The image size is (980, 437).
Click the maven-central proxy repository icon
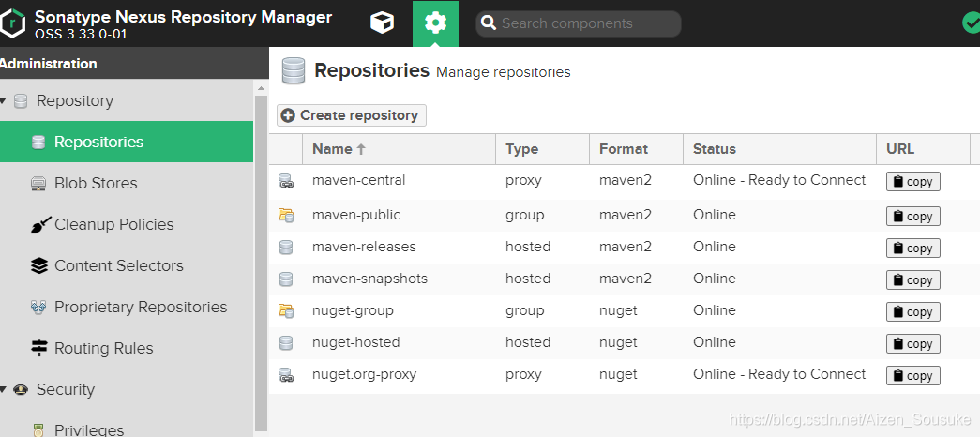286,181
